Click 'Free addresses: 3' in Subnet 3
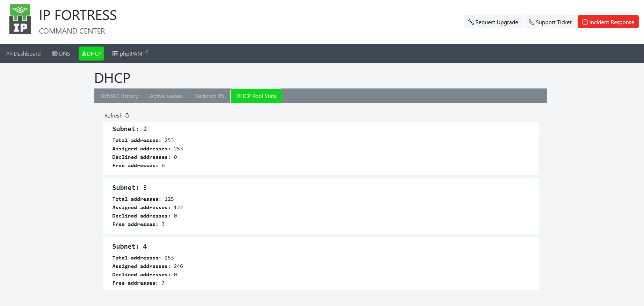This screenshot has height=306, width=644. click(138, 224)
